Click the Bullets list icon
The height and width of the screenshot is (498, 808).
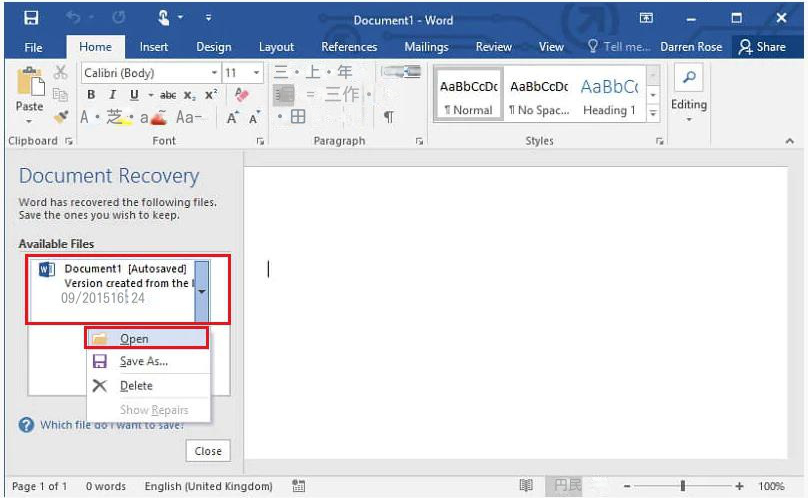click(x=281, y=72)
